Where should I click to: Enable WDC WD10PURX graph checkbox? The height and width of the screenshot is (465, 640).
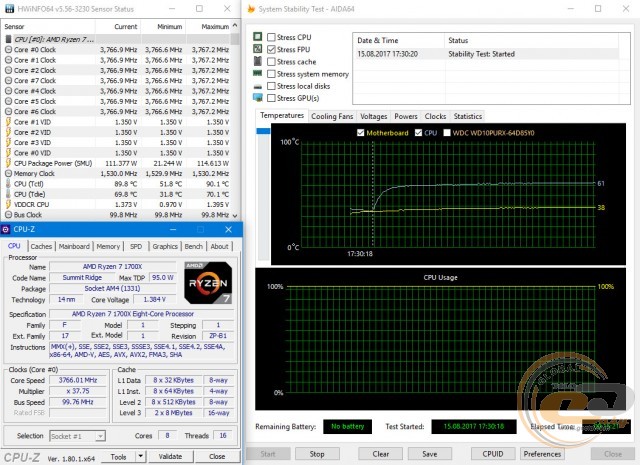coord(447,133)
